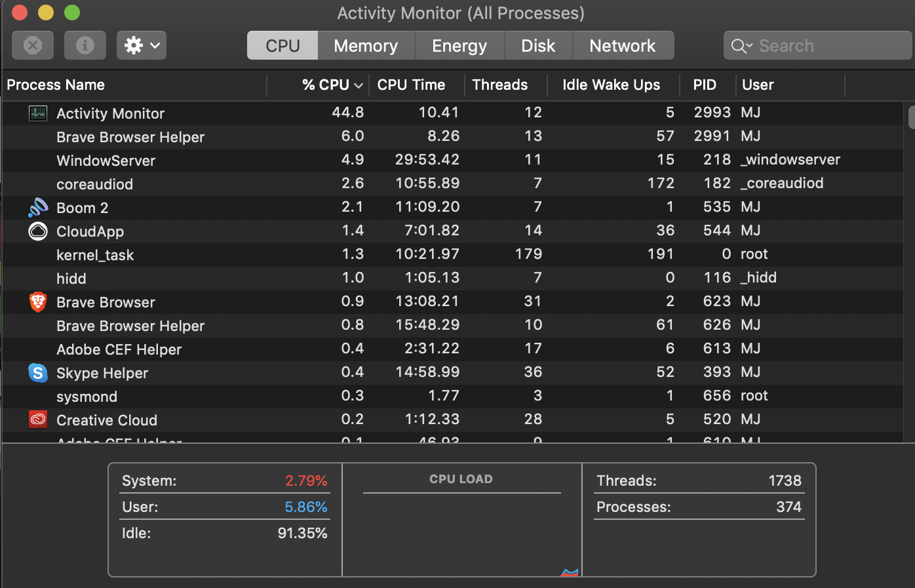Switch to the Memory tab

pyautogui.click(x=366, y=46)
